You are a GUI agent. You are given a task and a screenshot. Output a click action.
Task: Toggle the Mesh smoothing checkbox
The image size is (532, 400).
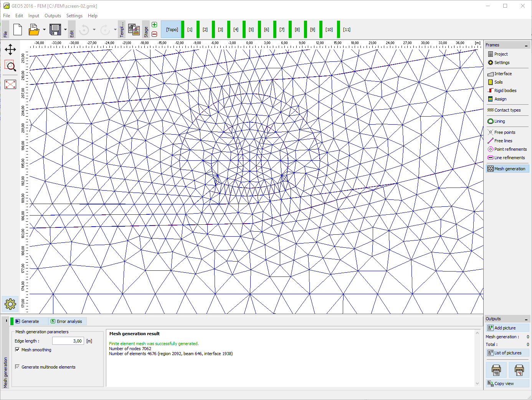(x=17, y=350)
